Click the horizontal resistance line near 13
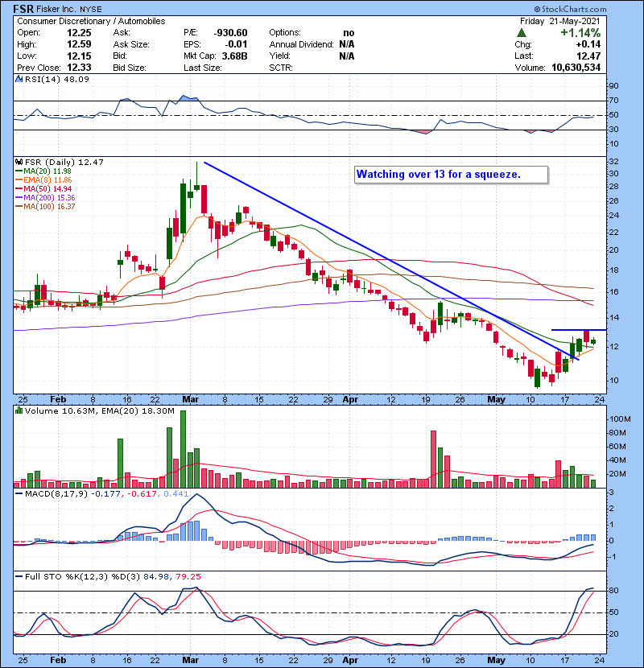Image resolution: width=644 pixels, height=668 pixels. click(x=578, y=330)
